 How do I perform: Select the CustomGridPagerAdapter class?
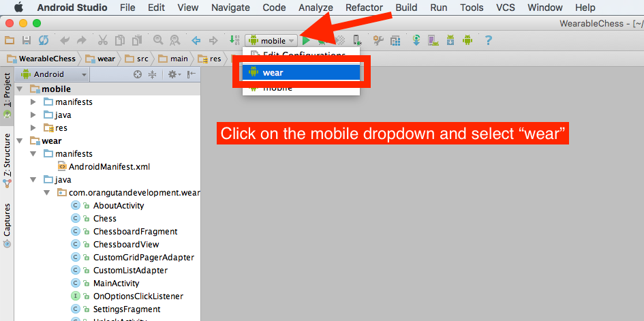(133, 258)
